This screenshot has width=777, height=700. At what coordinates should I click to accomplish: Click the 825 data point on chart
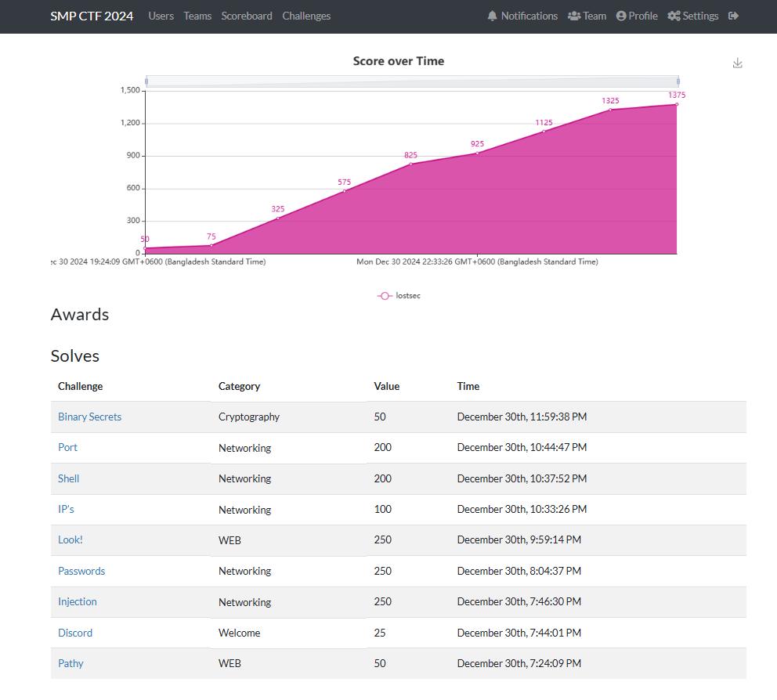coord(410,164)
